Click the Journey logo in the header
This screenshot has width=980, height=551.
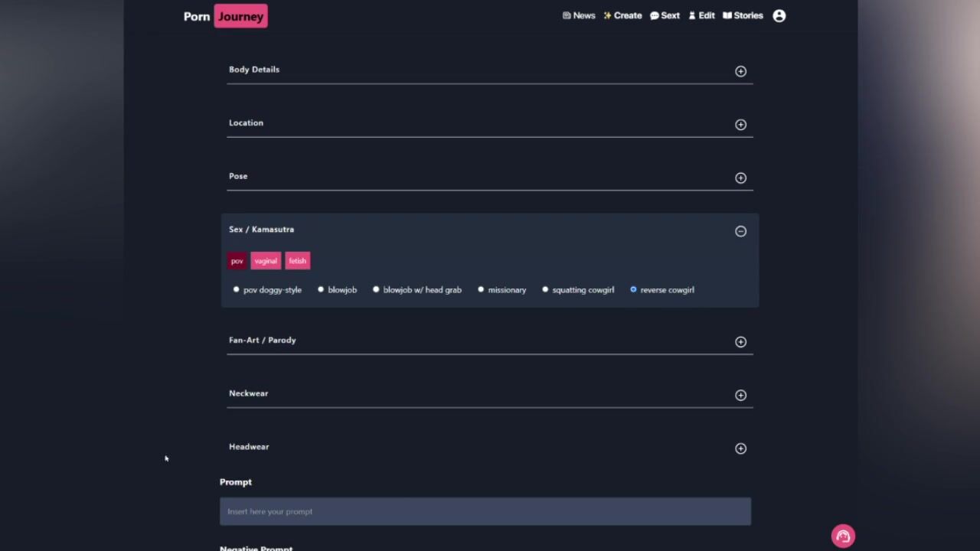point(240,16)
